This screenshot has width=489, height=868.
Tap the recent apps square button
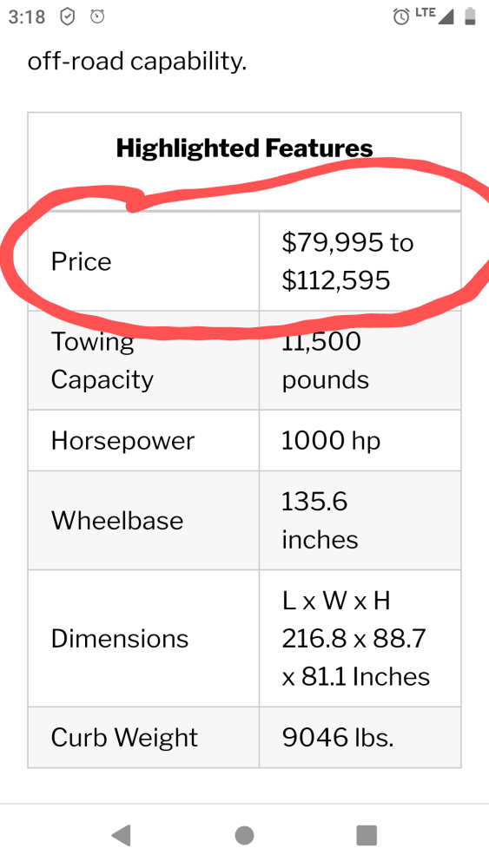coord(367,835)
